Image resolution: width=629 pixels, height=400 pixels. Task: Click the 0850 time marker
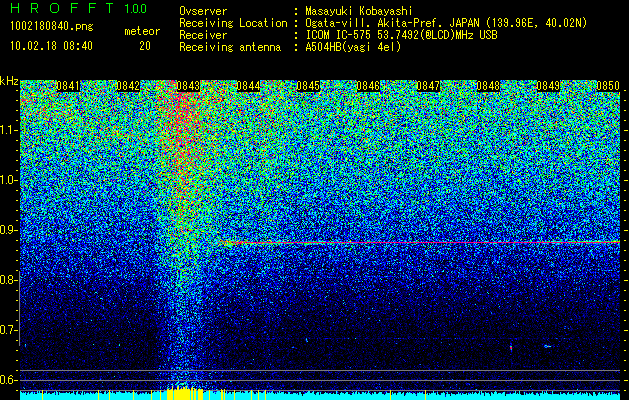tap(608, 86)
